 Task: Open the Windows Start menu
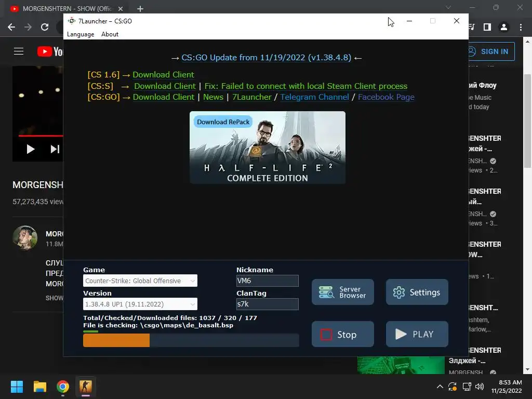pos(17,387)
